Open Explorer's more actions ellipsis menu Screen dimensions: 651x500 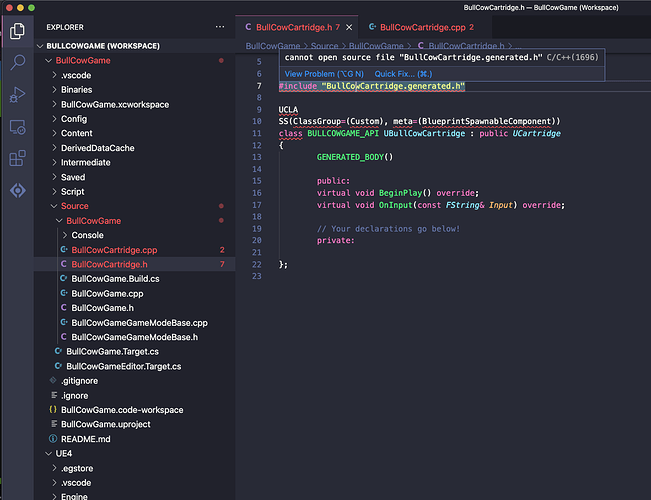[x=221, y=27]
